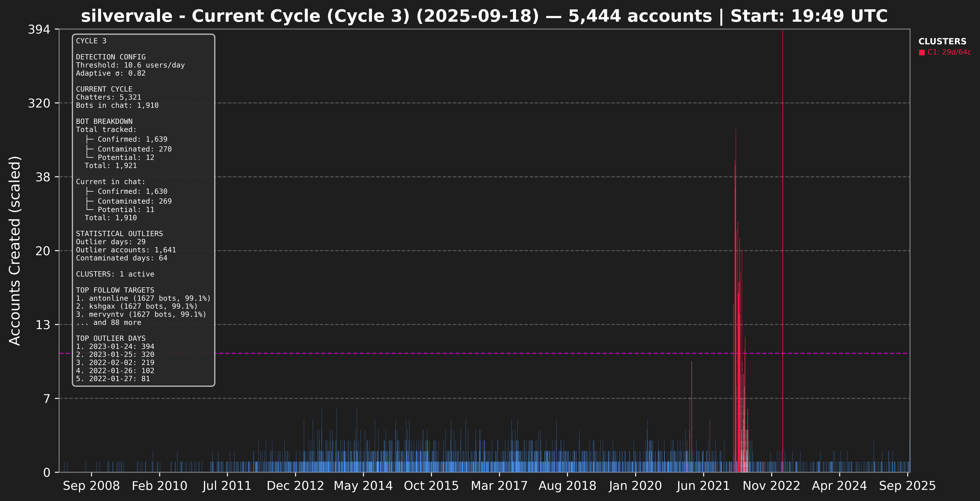Viewport: 980px width, 501px height.
Task: Click the 'Total: 1,921' line
Action: [111, 166]
